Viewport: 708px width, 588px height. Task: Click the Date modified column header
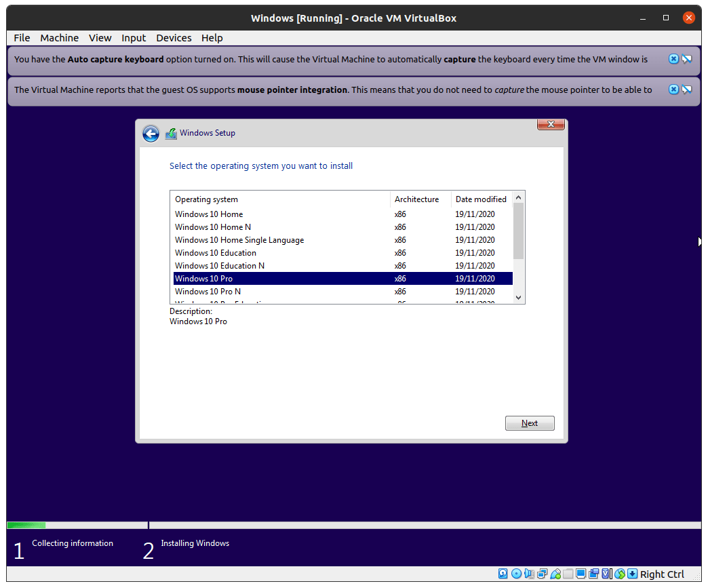tap(481, 199)
